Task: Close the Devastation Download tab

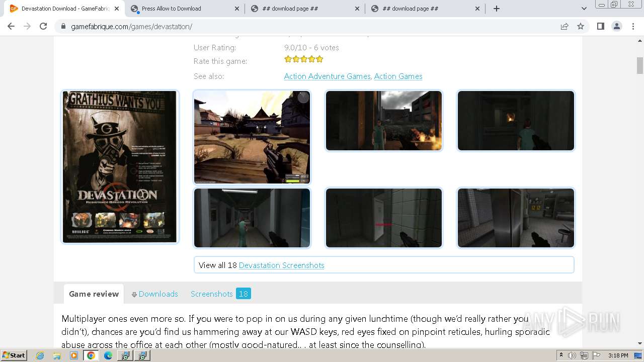Action: pos(117,9)
